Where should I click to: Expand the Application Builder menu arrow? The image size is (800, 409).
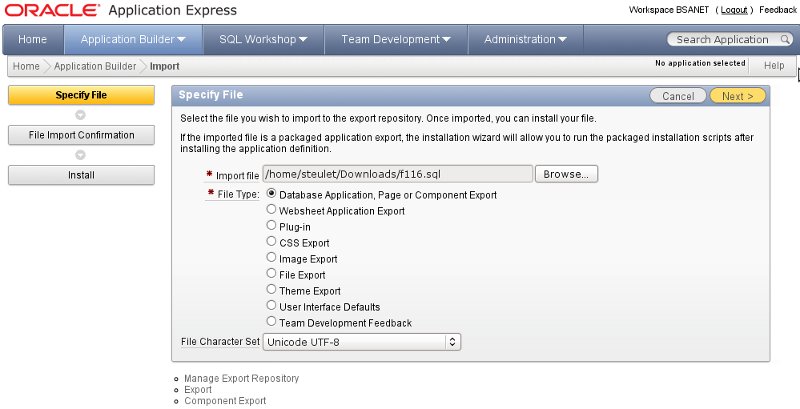point(181,40)
